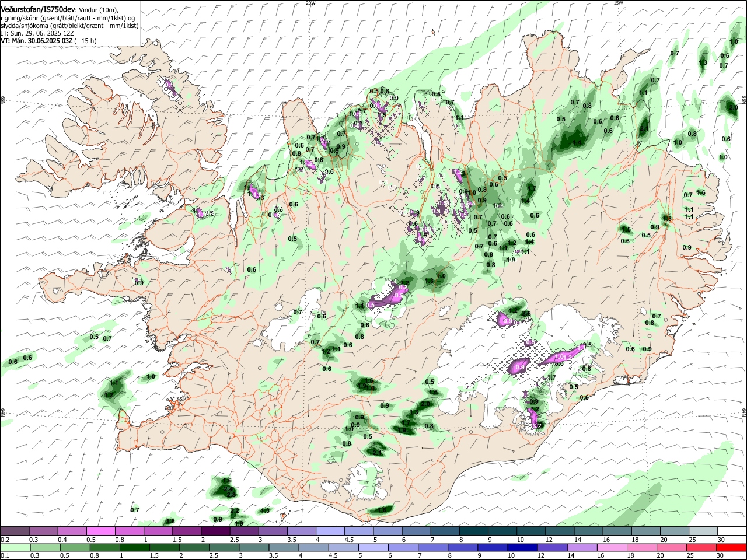Click the 'VT: Mán. 30.06.2025 03Z' valid time
Screen dimensions: 747x560
(x=37, y=41)
